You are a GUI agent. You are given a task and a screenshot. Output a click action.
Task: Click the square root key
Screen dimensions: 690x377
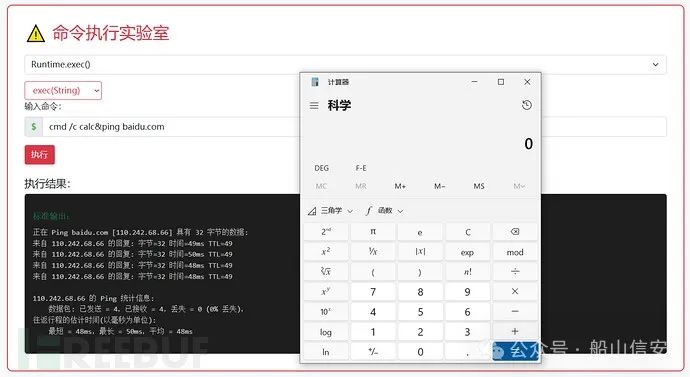tap(326, 271)
